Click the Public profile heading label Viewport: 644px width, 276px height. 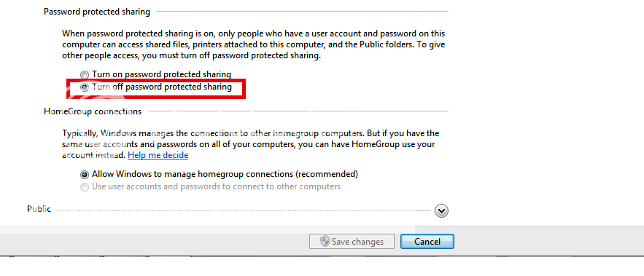(39, 209)
